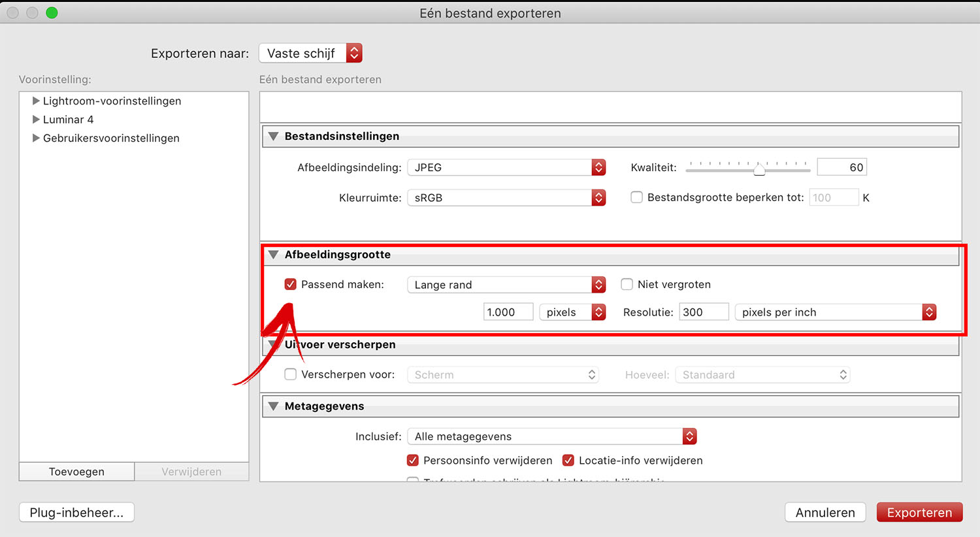
Task: Open Kleurruimte sRGB dropdown
Action: 506,197
